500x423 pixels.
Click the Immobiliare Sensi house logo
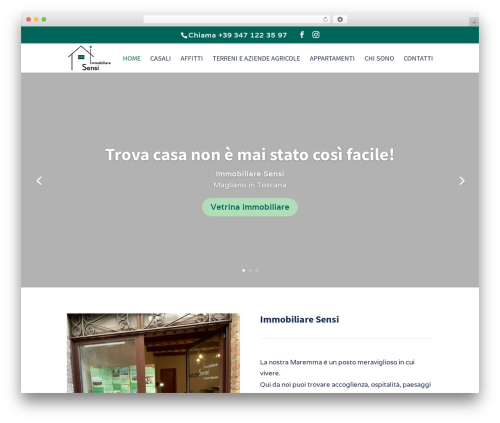pyautogui.click(x=89, y=58)
